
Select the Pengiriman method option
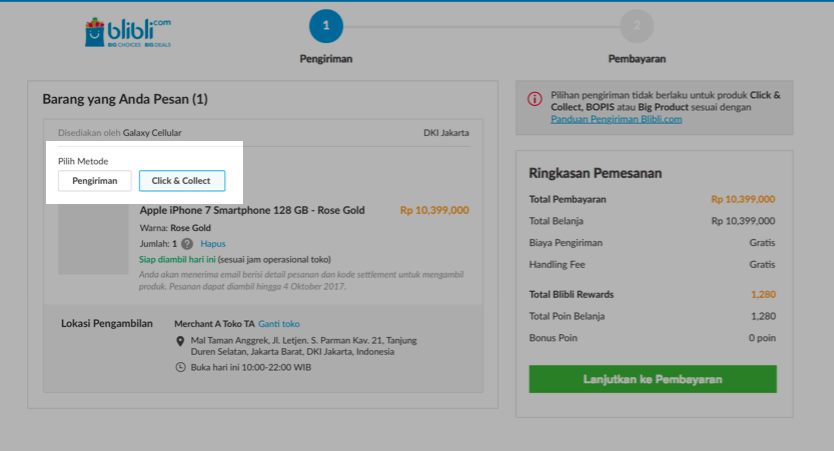(95, 181)
